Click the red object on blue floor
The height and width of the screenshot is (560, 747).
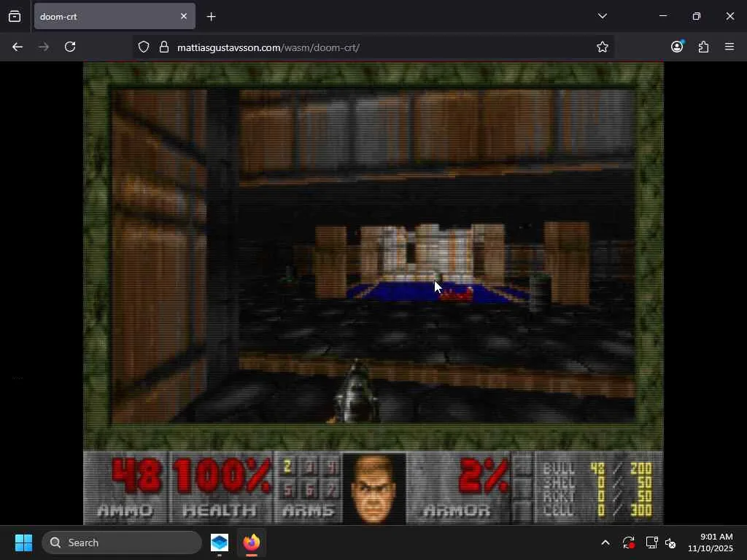point(456,295)
